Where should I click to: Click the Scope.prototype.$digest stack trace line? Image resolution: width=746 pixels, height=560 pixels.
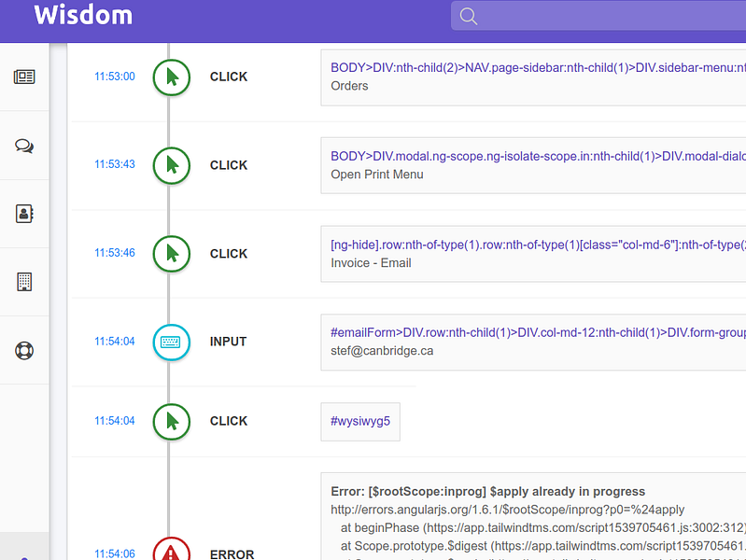coord(542,546)
